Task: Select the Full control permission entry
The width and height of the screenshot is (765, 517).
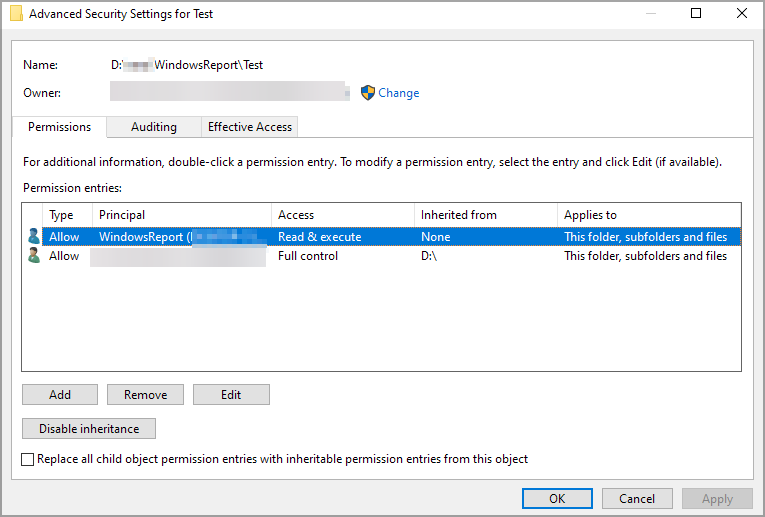Action: coord(308,256)
